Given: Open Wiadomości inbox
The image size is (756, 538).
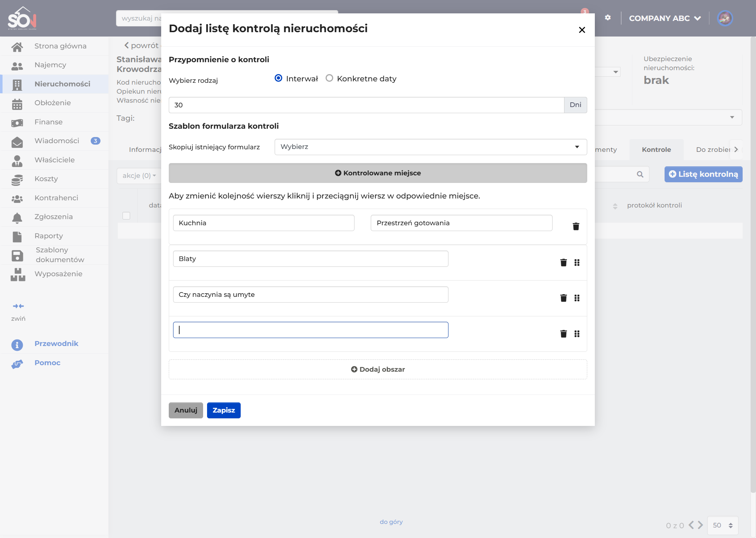Looking at the screenshot, I should click(x=54, y=141).
